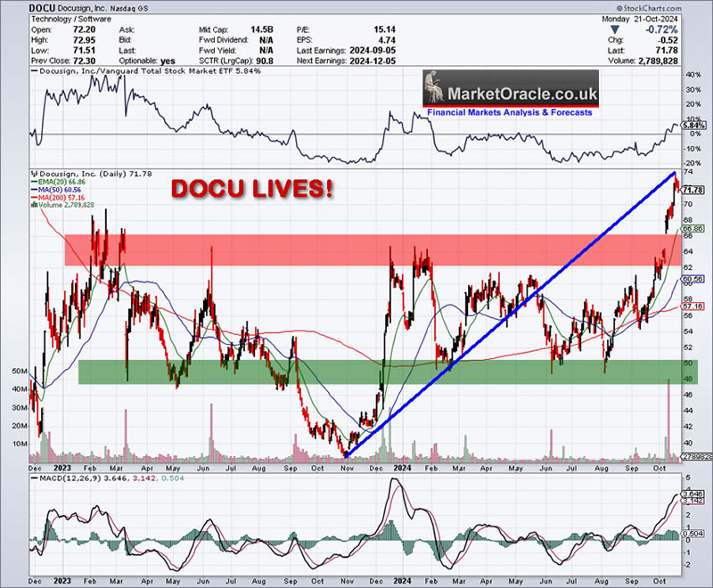Click the SCTR (LrgCap) value 90.8
This screenshot has width=713, height=588.
pos(264,61)
